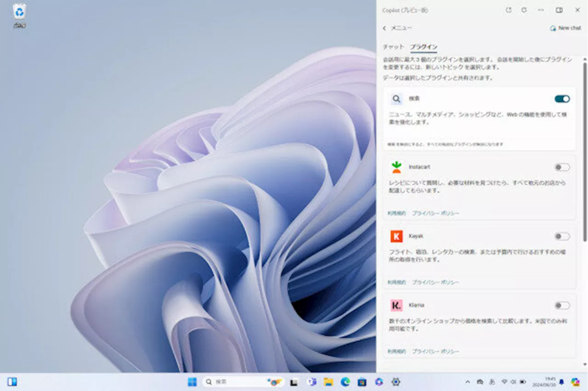Click the Kayak orange K logo
The height and width of the screenshot is (391, 588).
click(x=396, y=236)
